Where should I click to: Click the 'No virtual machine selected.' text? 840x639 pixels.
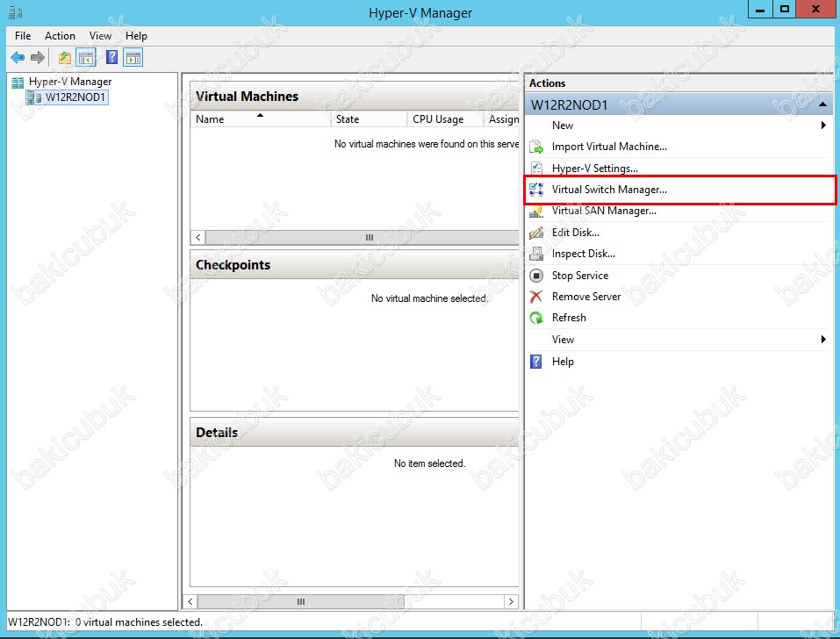(429, 298)
